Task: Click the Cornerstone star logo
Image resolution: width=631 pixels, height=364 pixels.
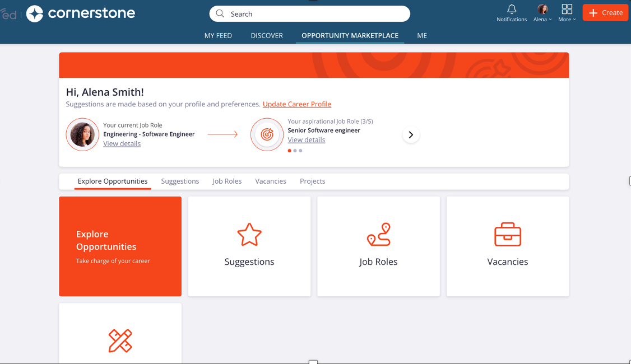Action: pos(35,13)
